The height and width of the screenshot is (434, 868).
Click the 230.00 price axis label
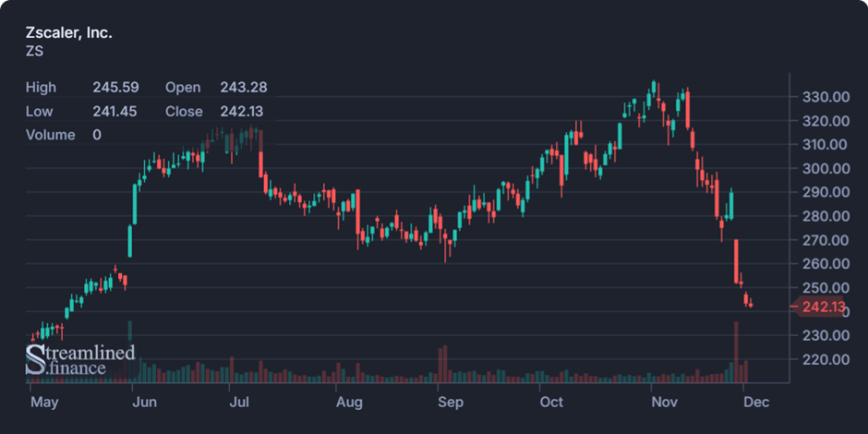(826, 335)
